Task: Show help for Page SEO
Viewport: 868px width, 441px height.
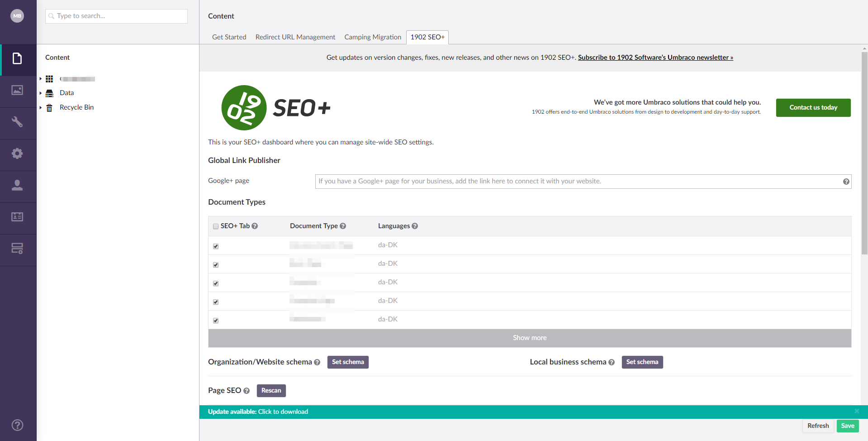Action: (x=247, y=391)
